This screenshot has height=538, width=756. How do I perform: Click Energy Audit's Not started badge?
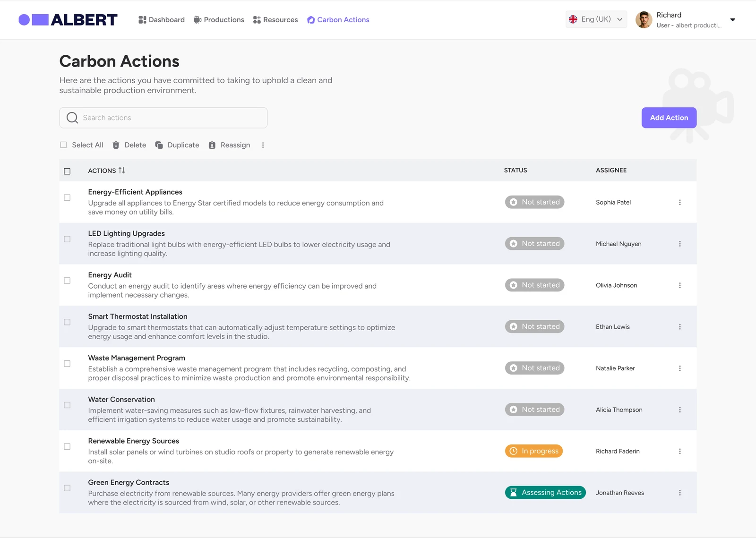point(534,285)
